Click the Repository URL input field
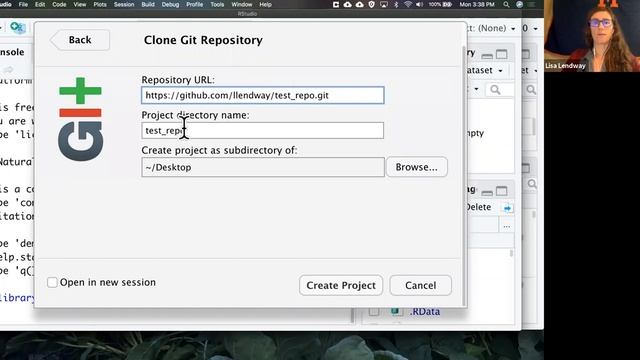 [262, 95]
